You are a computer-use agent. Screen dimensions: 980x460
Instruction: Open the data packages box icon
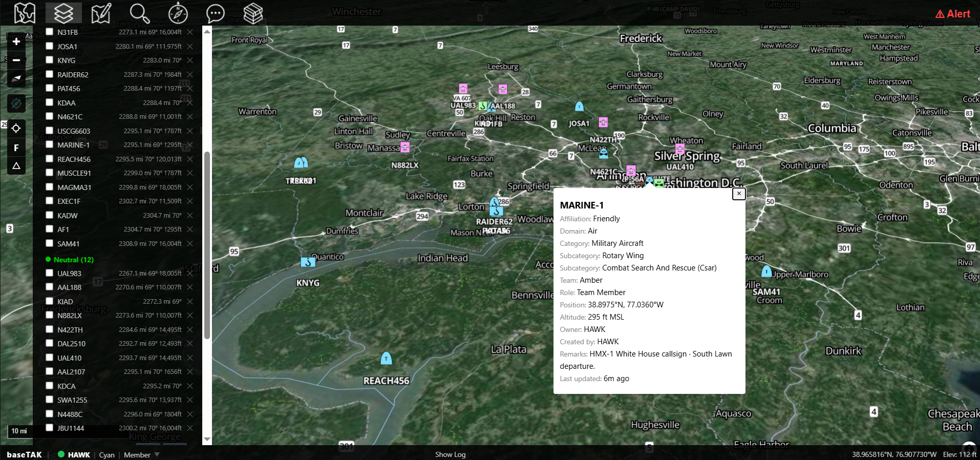[x=253, y=13]
